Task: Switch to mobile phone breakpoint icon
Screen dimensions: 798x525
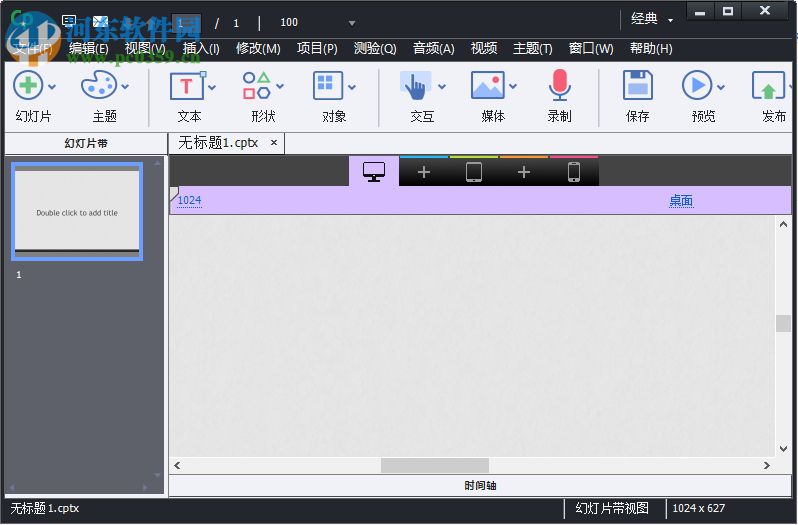Action: (x=574, y=172)
